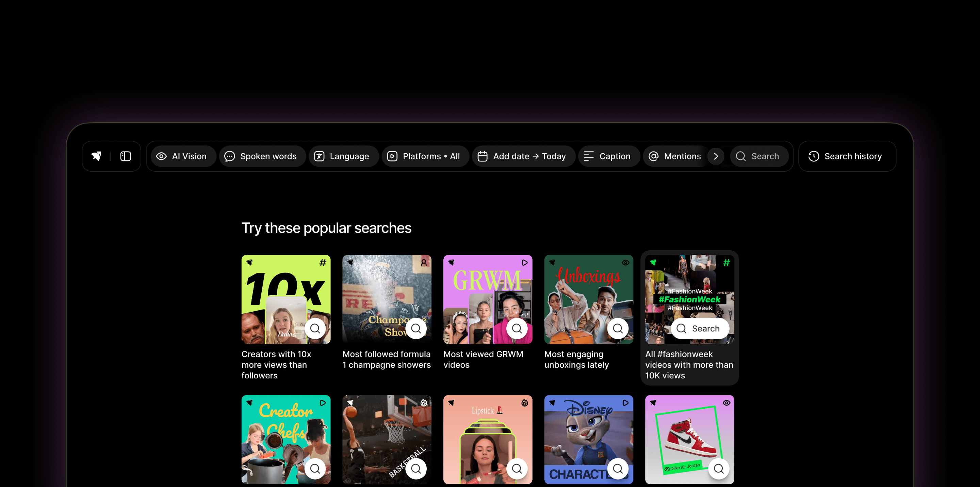Click the play icon on Creator Chefs card

tap(323, 403)
